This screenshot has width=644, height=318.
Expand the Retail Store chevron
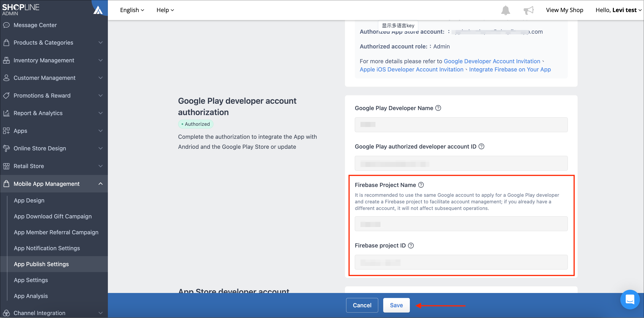101,166
